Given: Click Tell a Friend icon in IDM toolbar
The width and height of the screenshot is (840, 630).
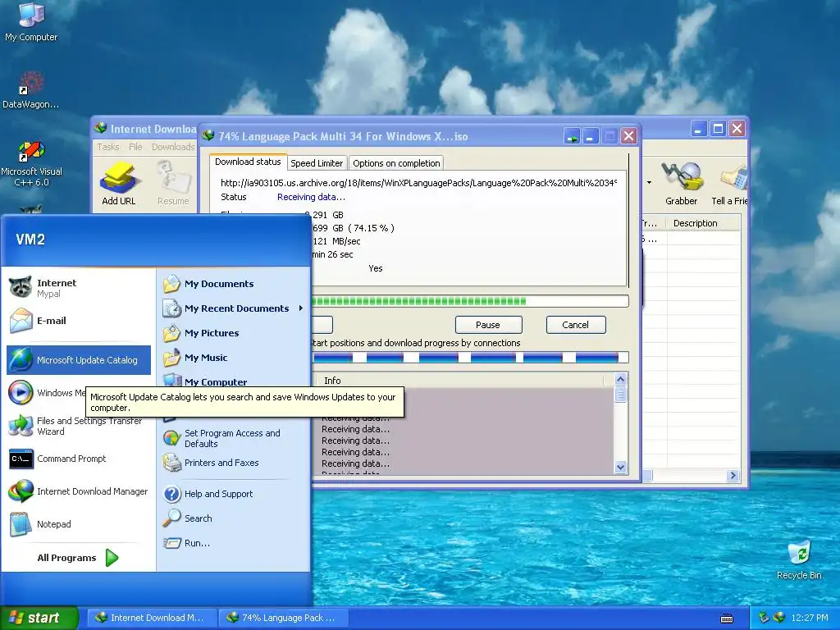Looking at the screenshot, I should (729, 184).
